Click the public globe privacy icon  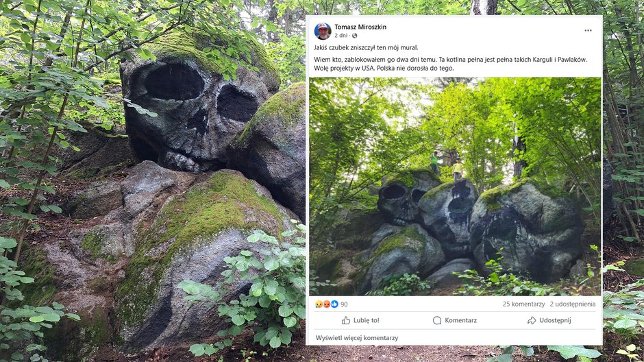[x=354, y=36]
